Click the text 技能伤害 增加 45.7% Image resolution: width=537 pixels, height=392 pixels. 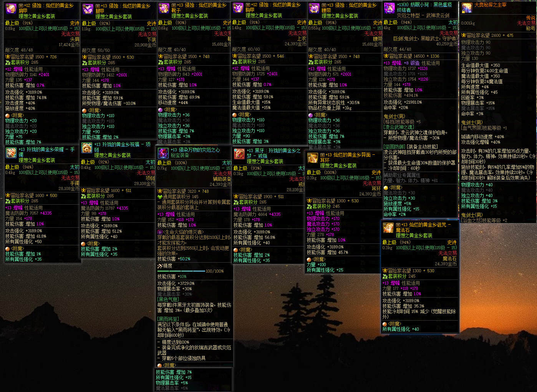pos(328,252)
